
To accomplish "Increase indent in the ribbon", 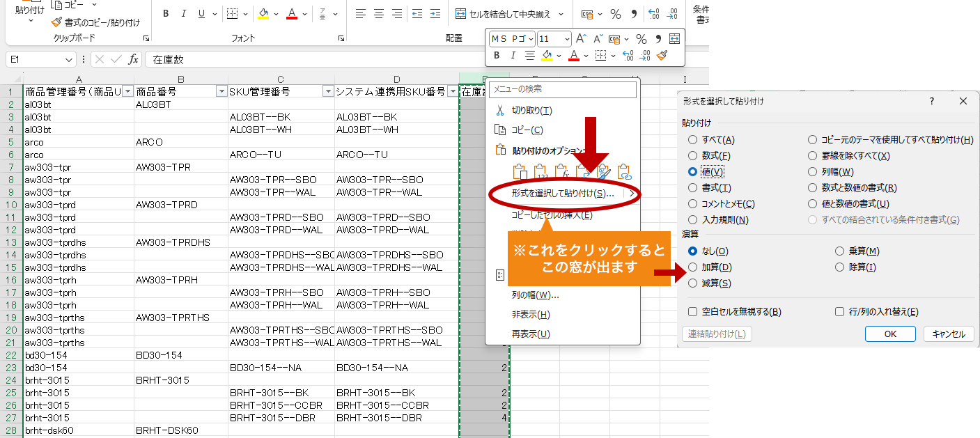I will 435,14.
